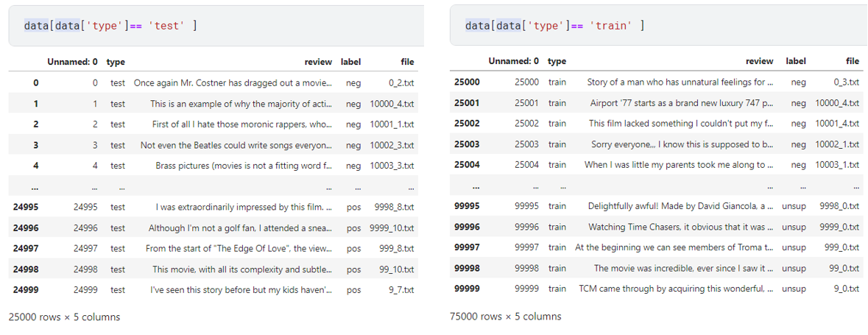Click file cell '10001_1.txt'

pyautogui.click(x=392, y=124)
